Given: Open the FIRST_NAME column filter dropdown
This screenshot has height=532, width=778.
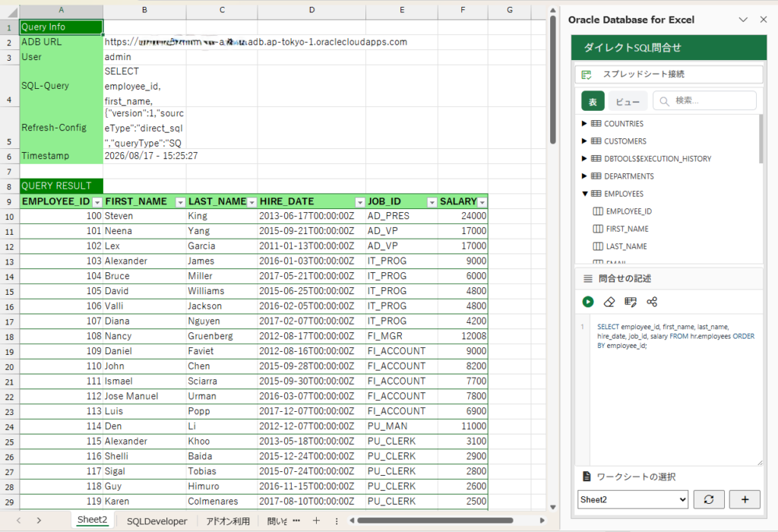Looking at the screenshot, I should pos(181,202).
